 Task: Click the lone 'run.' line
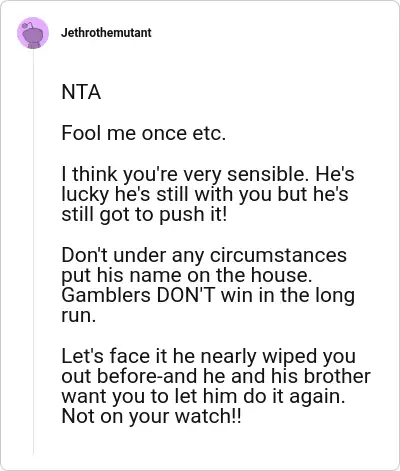click(x=79, y=316)
